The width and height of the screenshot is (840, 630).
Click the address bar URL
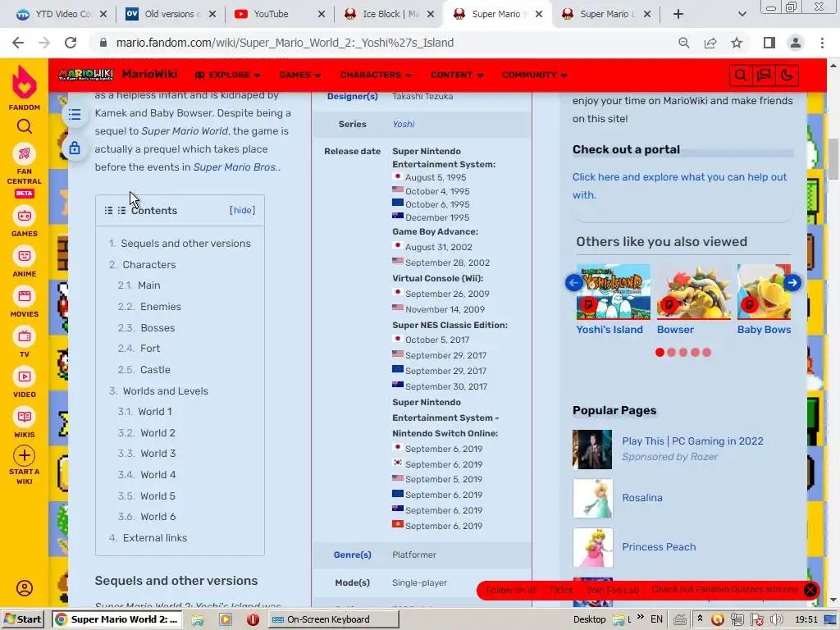[285, 43]
